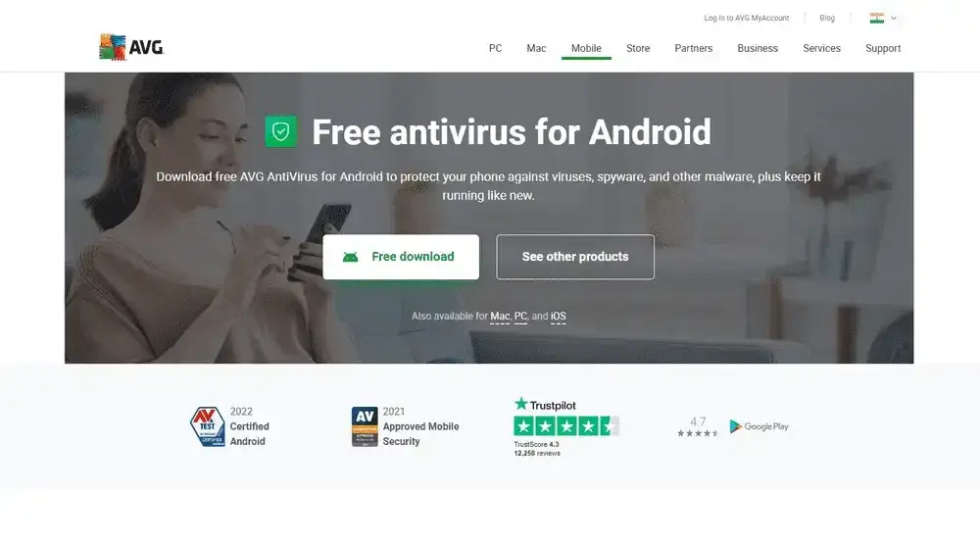This screenshot has height=541, width=980.
Task: Click the green shield icon beside the headline
Action: pyautogui.click(x=280, y=131)
